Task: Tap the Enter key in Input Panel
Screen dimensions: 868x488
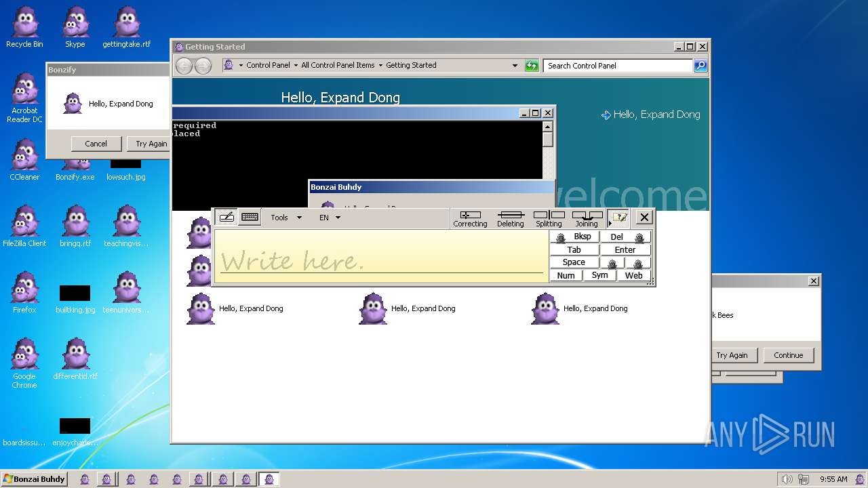Action: pos(625,249)
